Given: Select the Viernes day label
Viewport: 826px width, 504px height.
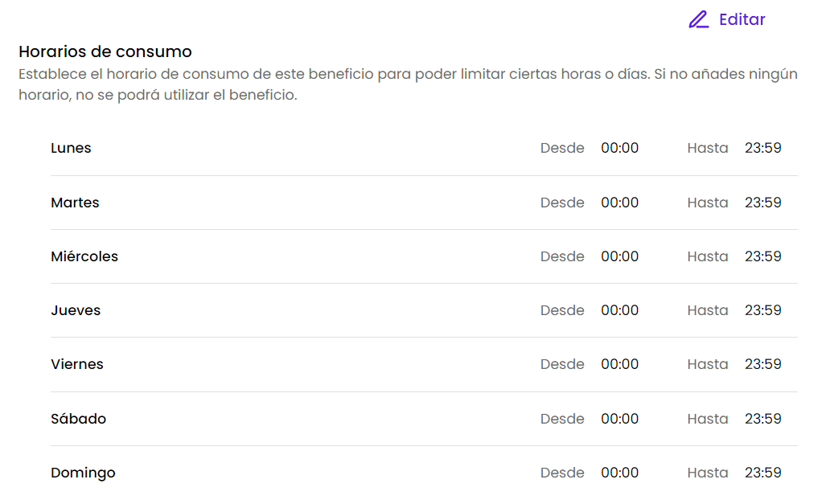Looking at the screenshot, I should coord(77,364).
